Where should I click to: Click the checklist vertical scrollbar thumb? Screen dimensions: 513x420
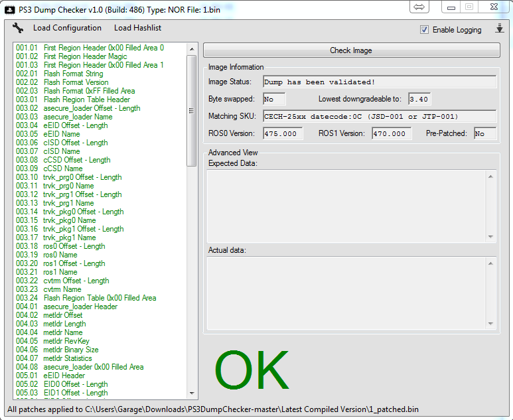pos(192,111)
